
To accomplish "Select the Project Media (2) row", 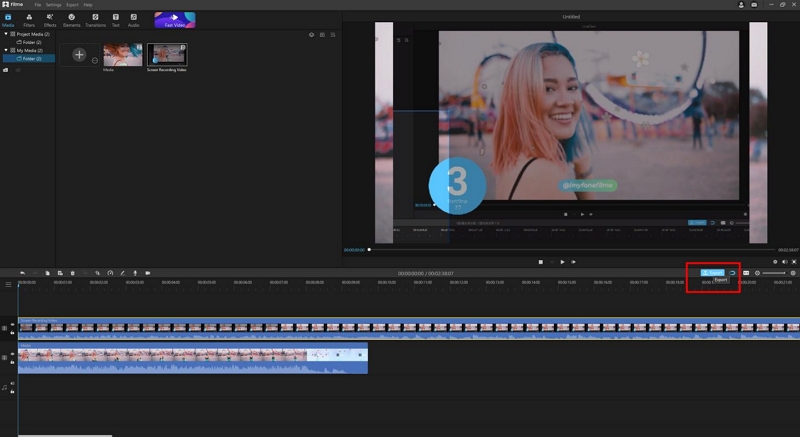I will [28, 34].
